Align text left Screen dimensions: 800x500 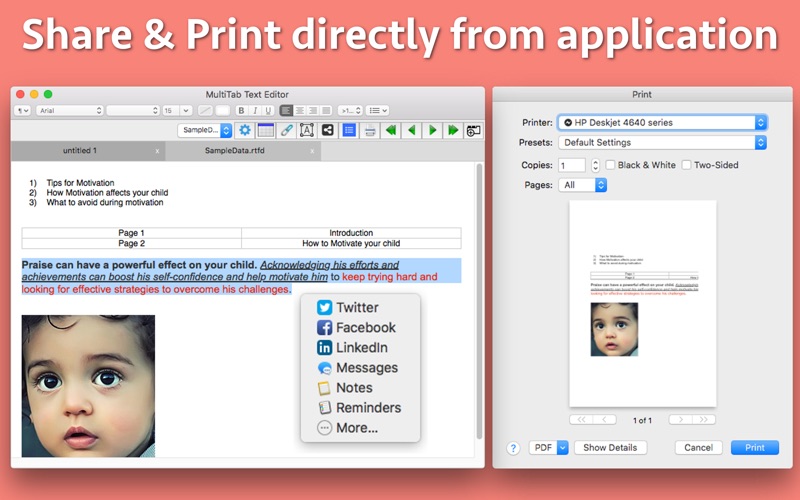(286, 110)
